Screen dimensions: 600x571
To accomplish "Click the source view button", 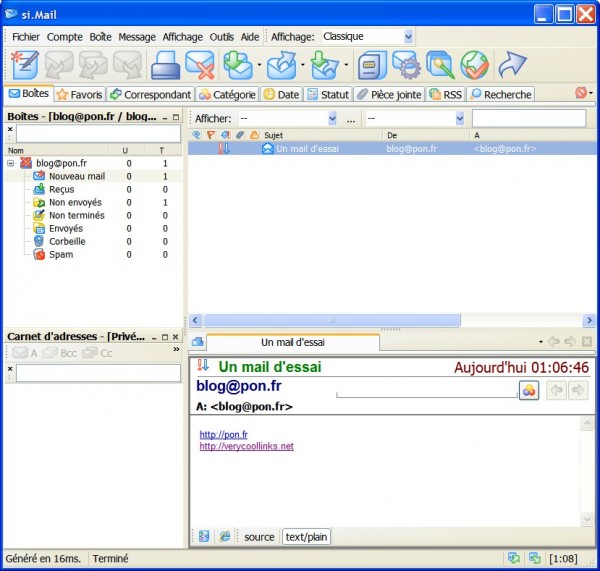I will (259, 537).
